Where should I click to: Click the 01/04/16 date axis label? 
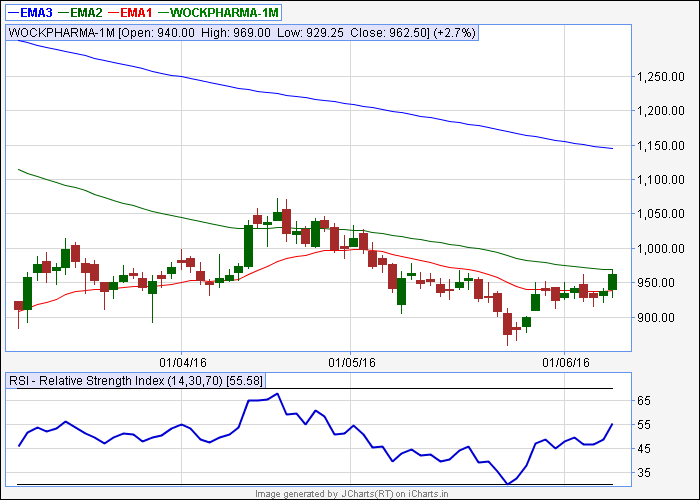183,362
